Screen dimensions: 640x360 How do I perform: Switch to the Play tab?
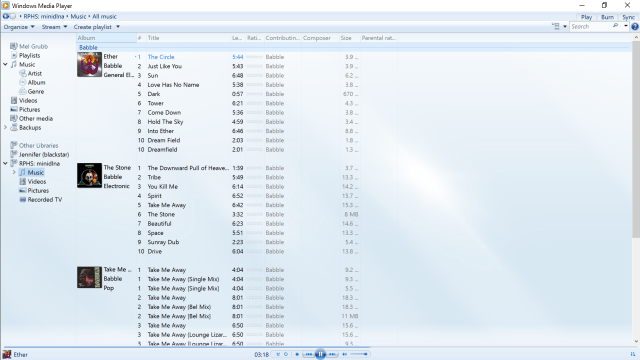[x=587, y=17]
